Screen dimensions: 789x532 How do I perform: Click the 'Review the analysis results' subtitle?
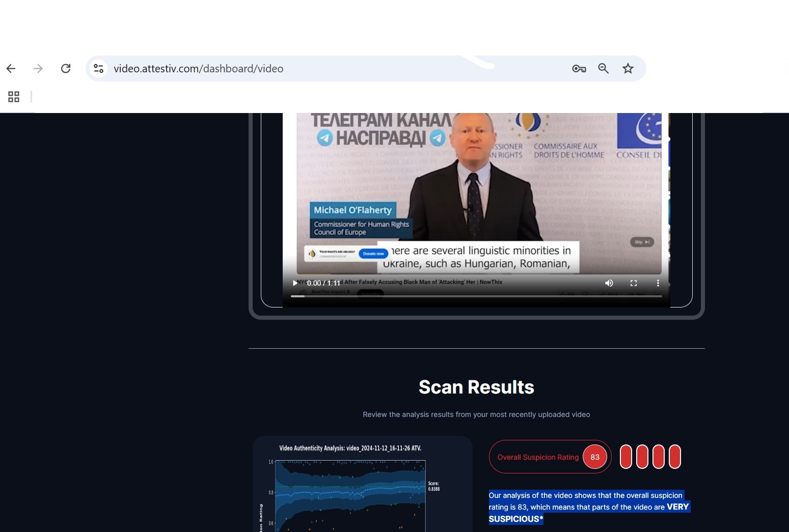476,414
